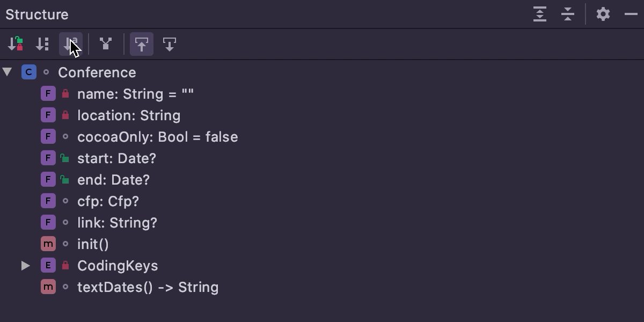Click the class icon beside Conference
Image resolution: width=644 pixels, height=322 pixels.
coord(28,72)
